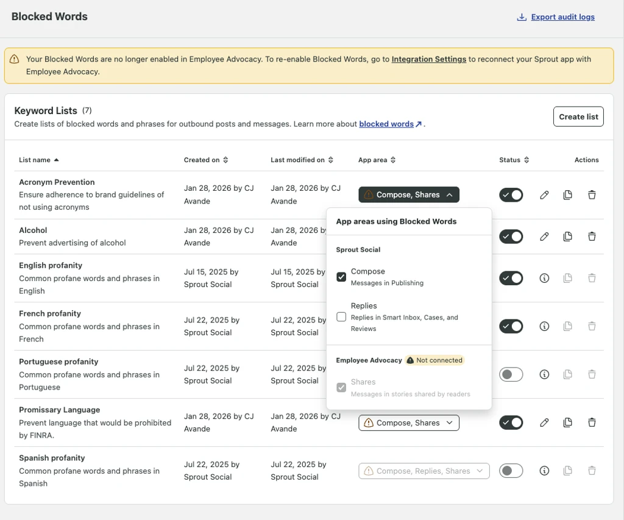The width and height of the screenshot is (624, 520).
Task: Click the Employee Advocacy section label
Action: [369, 360]
